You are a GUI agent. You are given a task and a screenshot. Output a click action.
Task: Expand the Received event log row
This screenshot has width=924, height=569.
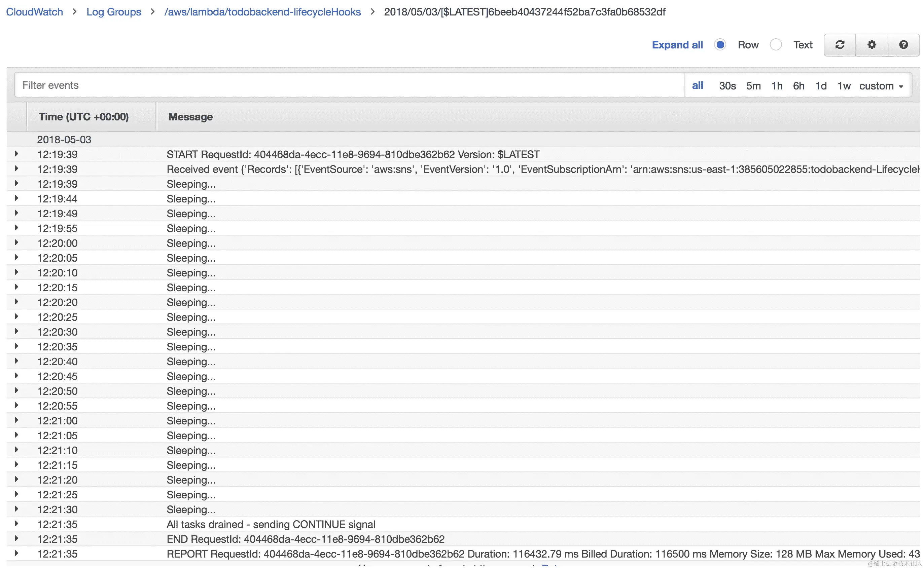pos(16,168)
